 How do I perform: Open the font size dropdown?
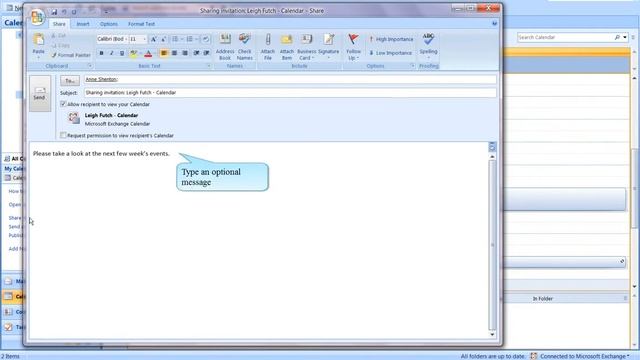point(144,39)
